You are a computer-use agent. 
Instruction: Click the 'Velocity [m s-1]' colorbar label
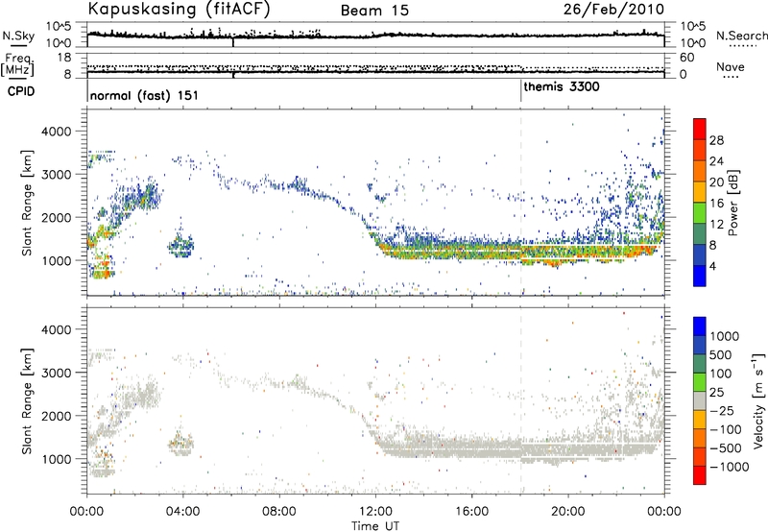pos(758,400)
